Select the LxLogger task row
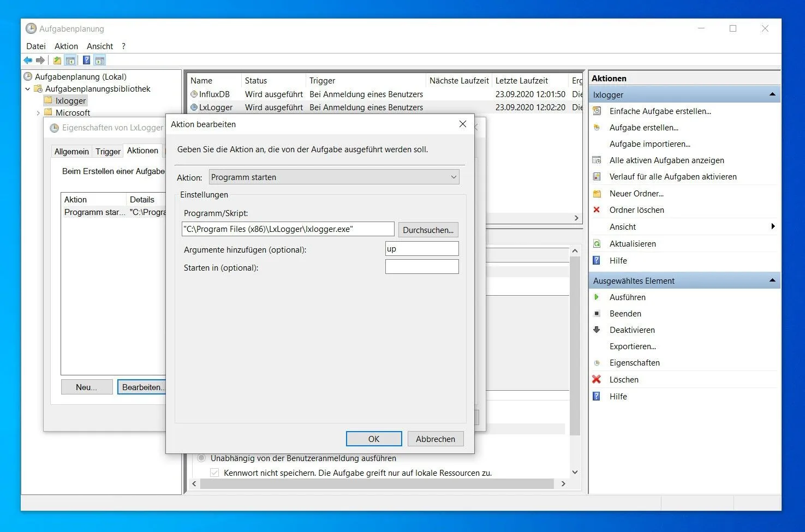Screen dimensions: 805x532 click(x=385, y=107)
